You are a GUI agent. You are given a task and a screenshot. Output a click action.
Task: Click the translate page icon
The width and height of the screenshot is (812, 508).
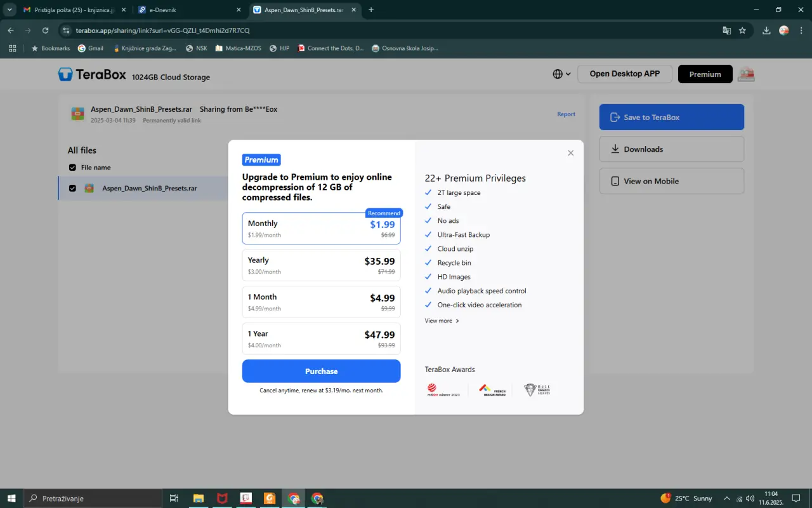point(726,30)
